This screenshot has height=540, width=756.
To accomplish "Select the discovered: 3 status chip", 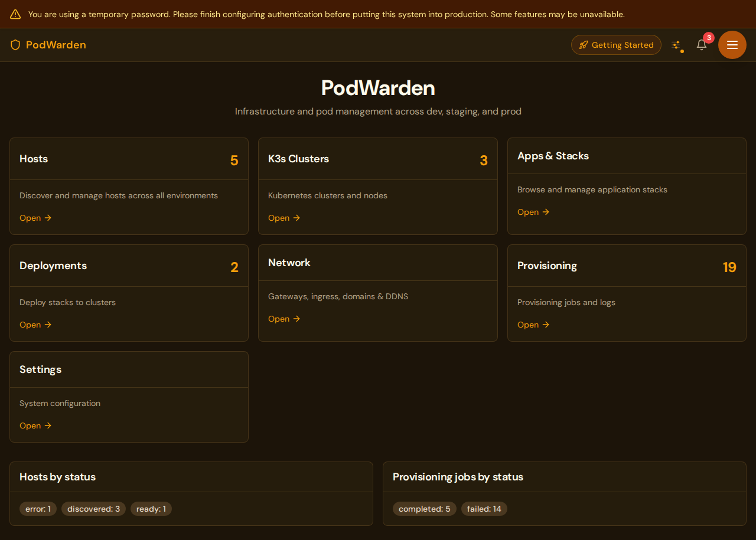I will [93, 508].
